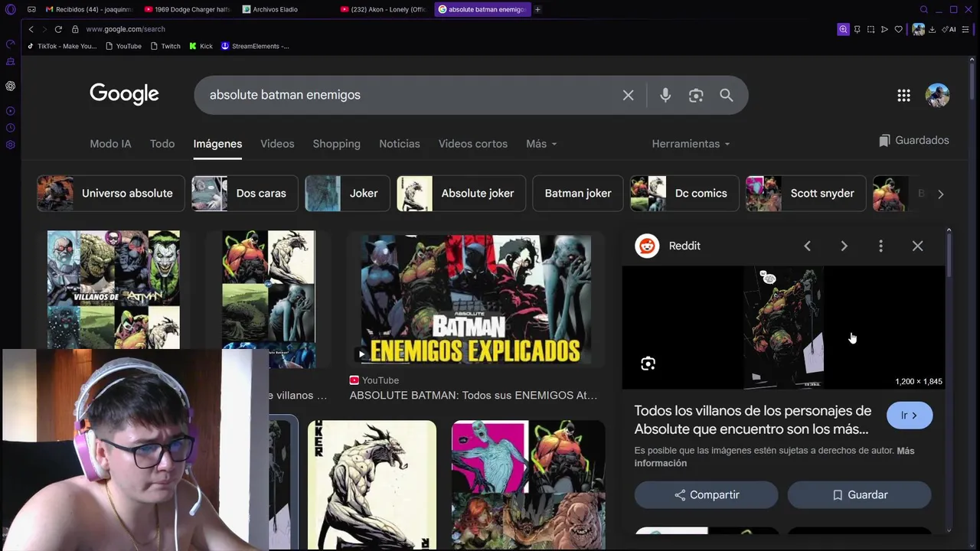Show previous image in Reddit preview panel

(807, 246)
